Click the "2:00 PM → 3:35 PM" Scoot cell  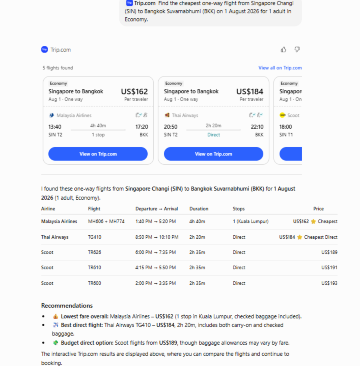coord(156,283)
